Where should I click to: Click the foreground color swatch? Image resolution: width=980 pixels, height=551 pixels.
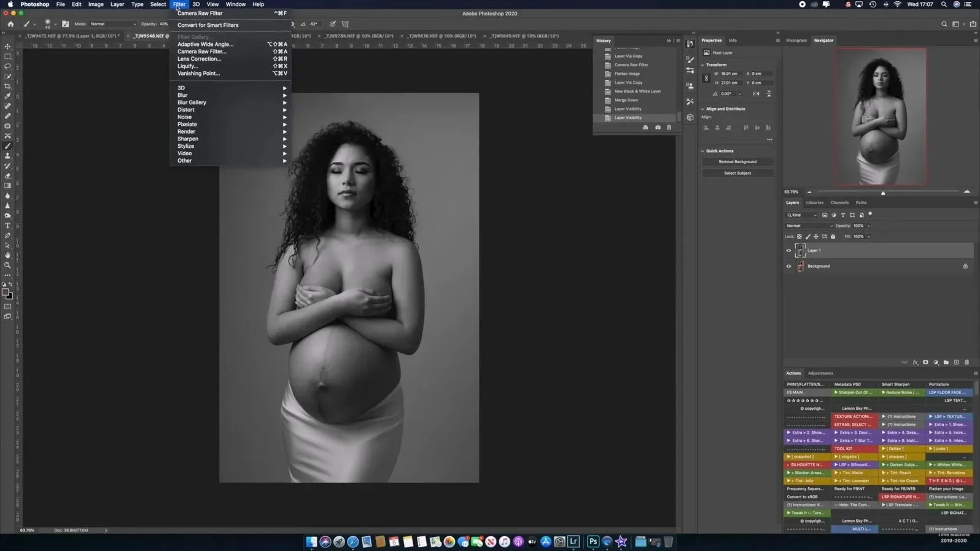(x=6, y=292)
